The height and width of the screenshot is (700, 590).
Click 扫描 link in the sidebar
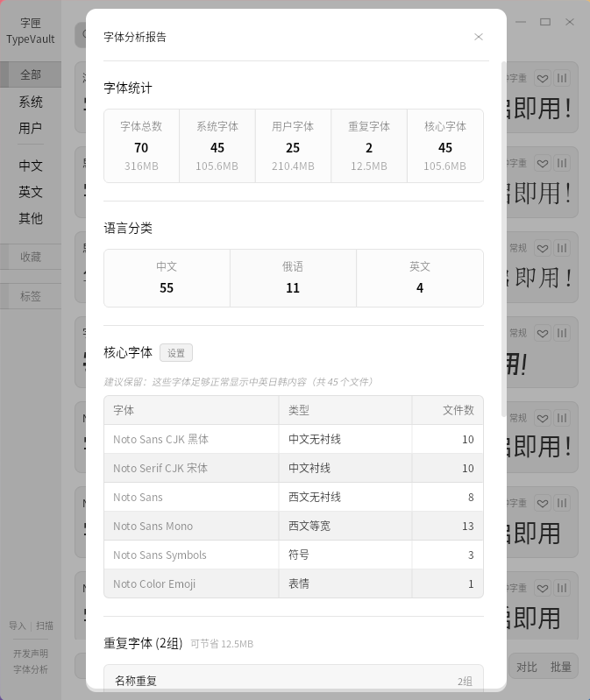pos(44,626)
